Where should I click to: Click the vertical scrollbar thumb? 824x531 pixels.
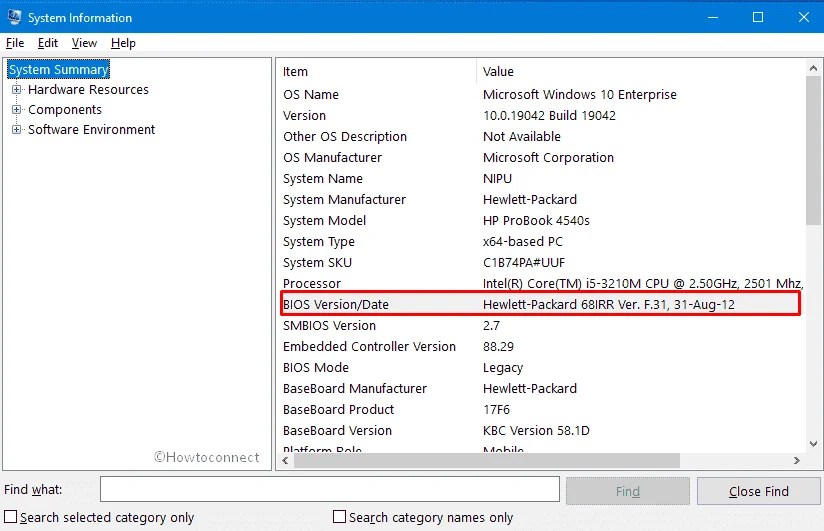(813, 151)
